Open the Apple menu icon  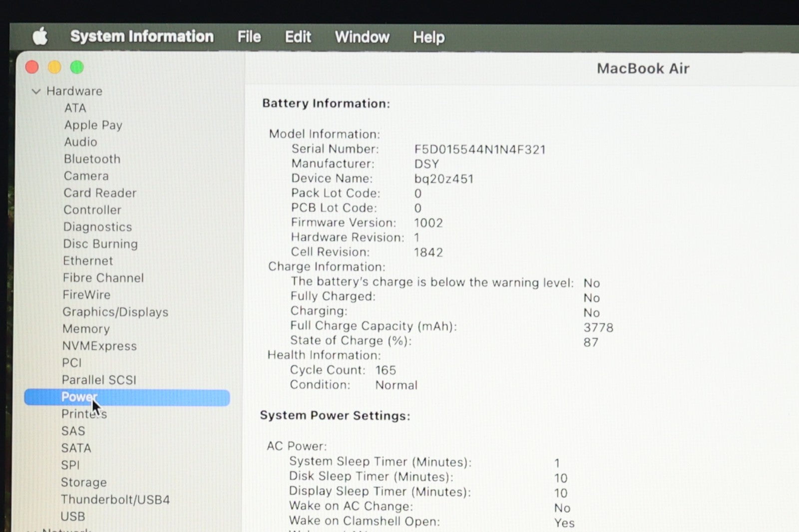point(40,36)
